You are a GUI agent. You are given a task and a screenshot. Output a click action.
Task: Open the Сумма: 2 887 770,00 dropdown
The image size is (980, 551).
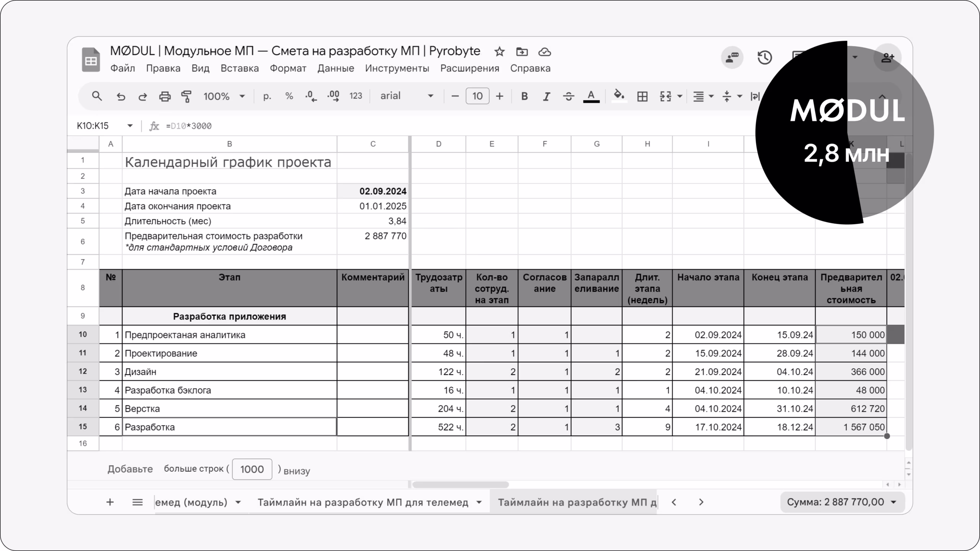point(842,502)
